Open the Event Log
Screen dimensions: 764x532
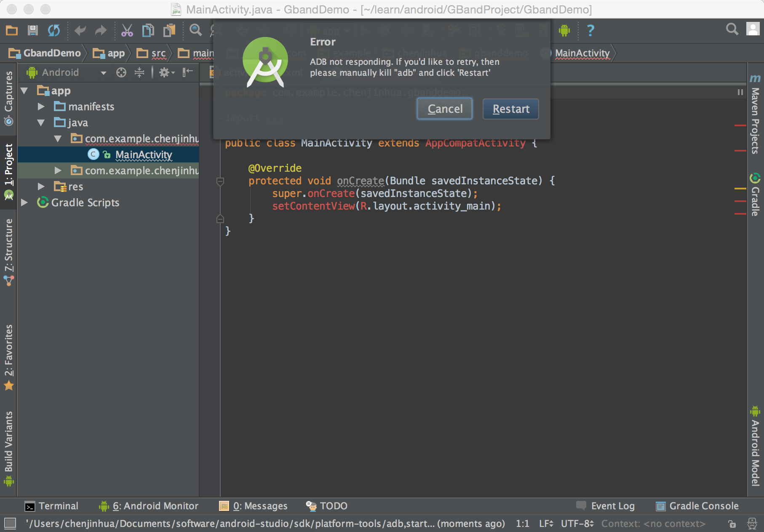(605, 506)
